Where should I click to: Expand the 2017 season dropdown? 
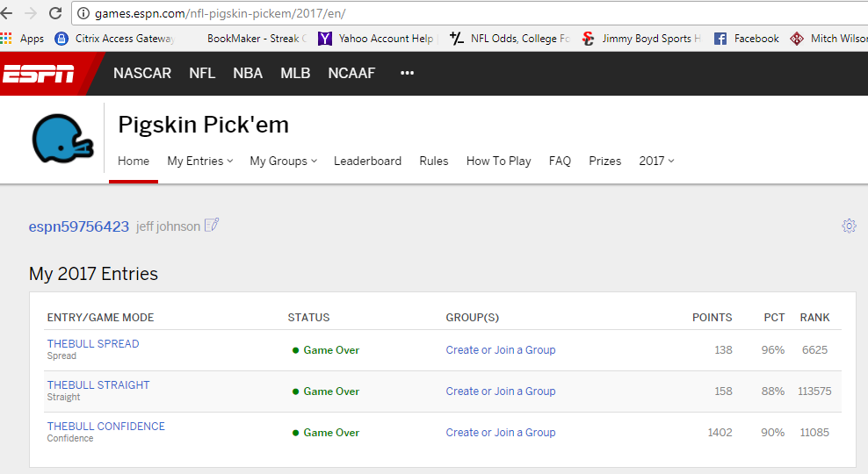(x=656, y=161)
